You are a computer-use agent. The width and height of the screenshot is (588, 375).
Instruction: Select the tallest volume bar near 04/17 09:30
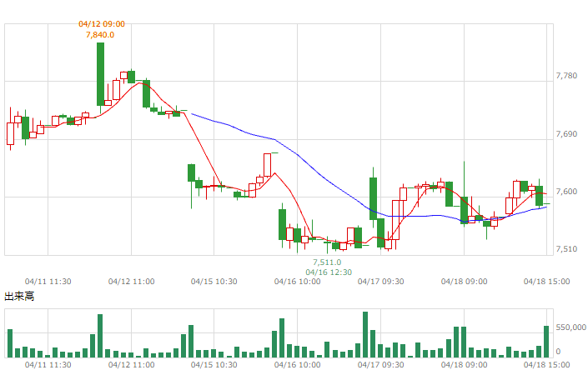point(365,334)
